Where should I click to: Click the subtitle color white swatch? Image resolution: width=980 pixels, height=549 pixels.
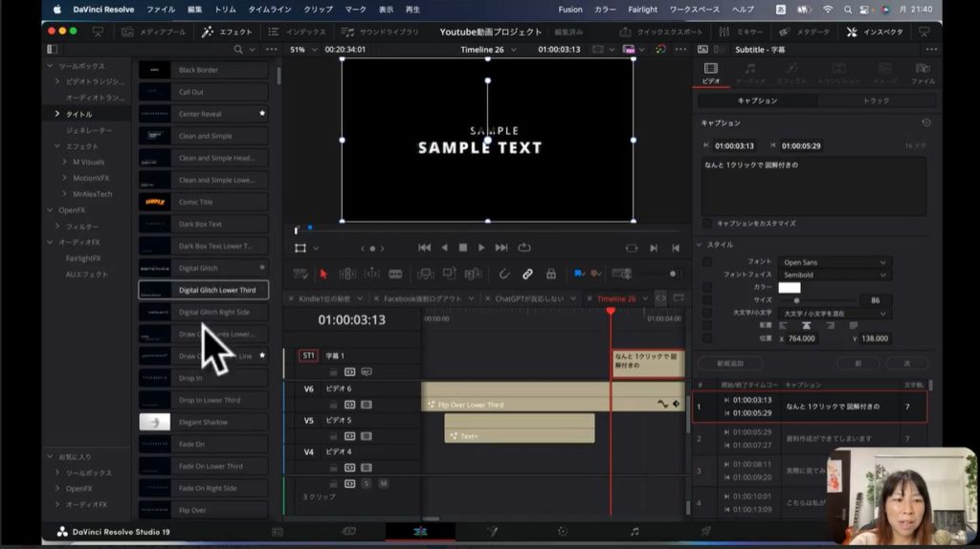coord(790,287)
